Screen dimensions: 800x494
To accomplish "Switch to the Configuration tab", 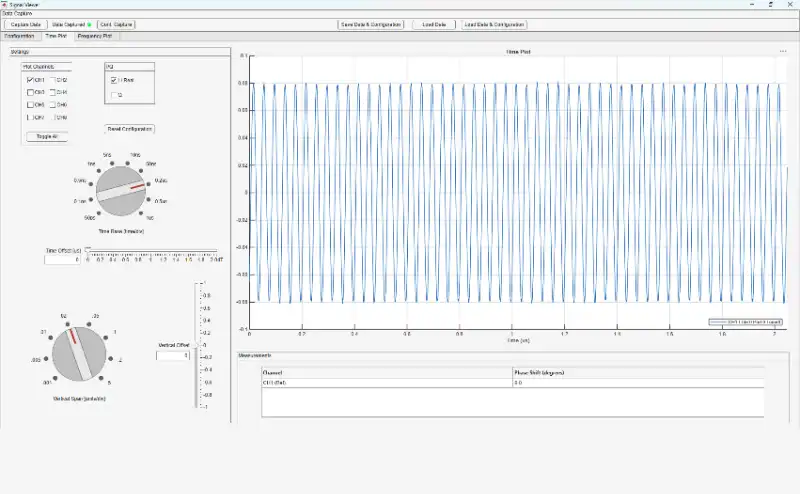I will click(x=19, y=36).
